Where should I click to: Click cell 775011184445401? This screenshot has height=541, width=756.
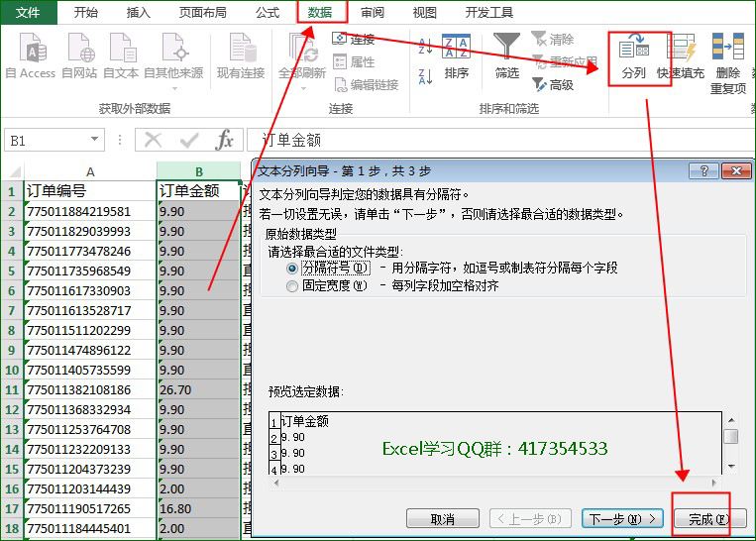coord(90,528)
